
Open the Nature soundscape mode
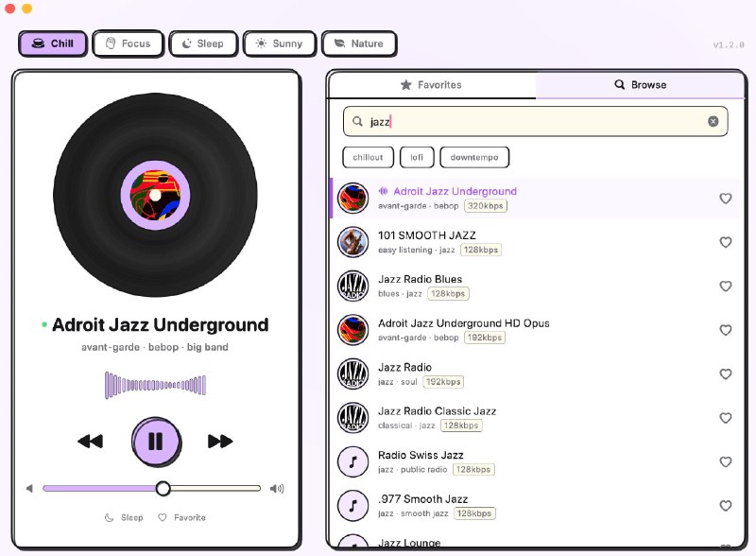point(358,43)
